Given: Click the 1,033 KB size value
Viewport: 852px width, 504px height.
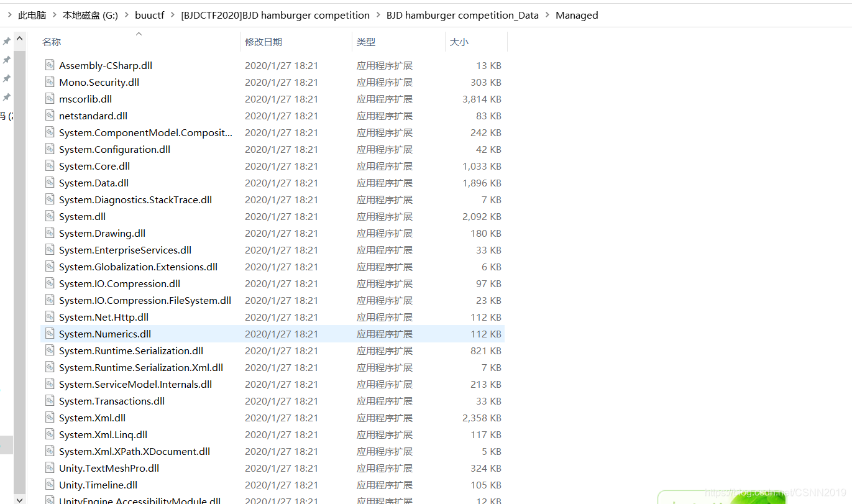Looking at the screenshot, I should click(482, 166).
